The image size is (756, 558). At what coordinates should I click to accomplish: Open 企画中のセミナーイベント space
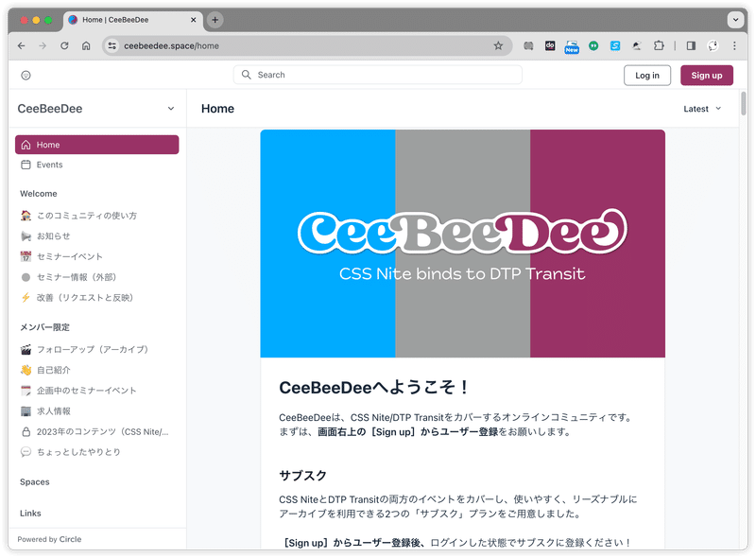pos(97,391)
